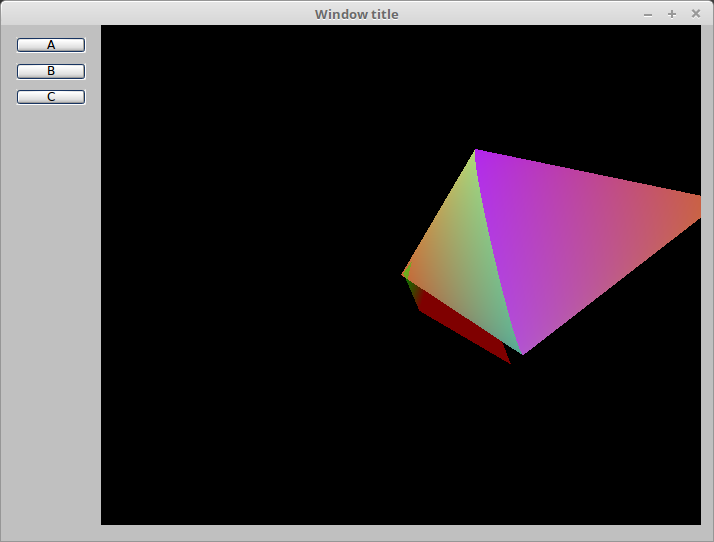Click the orange corner of the magenta face
This screenshot has height=542, width=714.
[694, 206]
